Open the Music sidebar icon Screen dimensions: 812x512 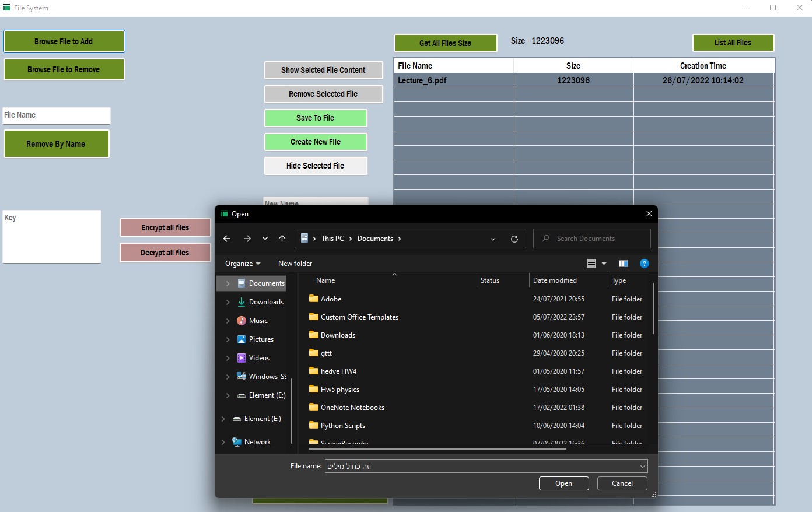(242, 320)
